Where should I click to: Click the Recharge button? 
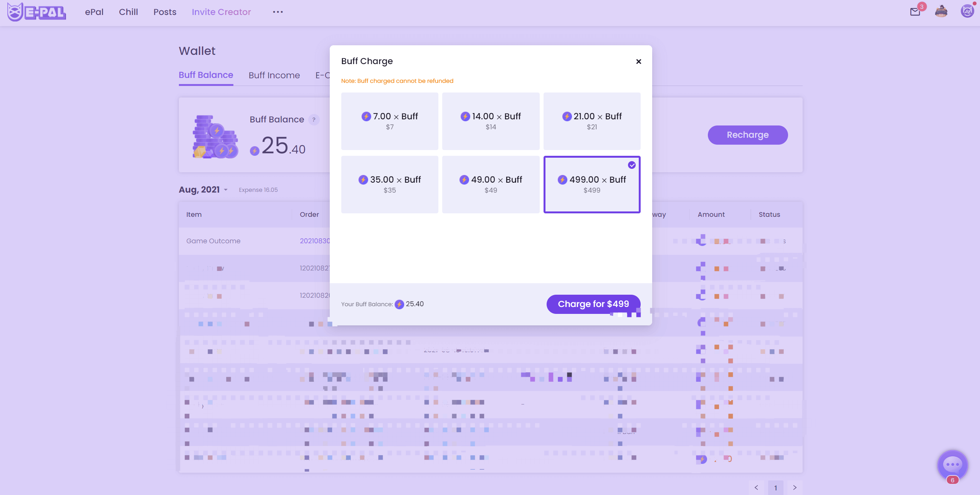pos(747,135)
